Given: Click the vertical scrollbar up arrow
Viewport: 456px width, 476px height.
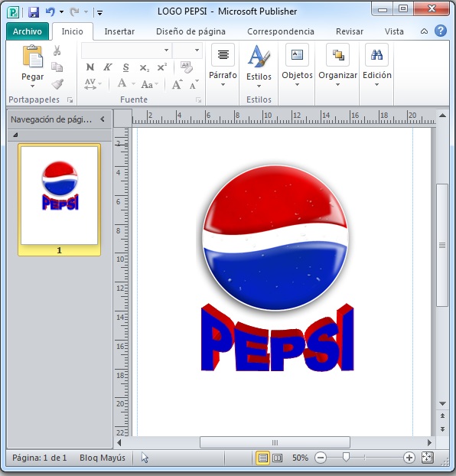Looking at the screenshot, I should tap(442, 116).
